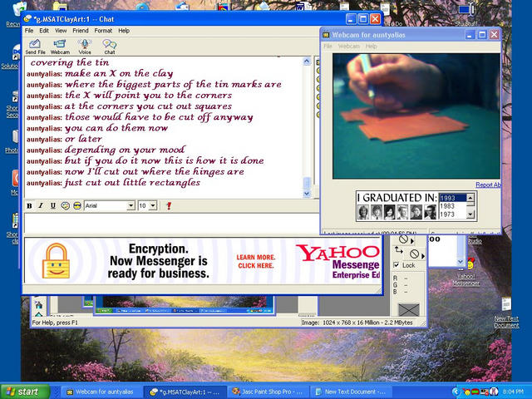The width and height of the screenshot is (532, 399).
Task: Click the Send File toolbar icon
Action: point(35,47)
